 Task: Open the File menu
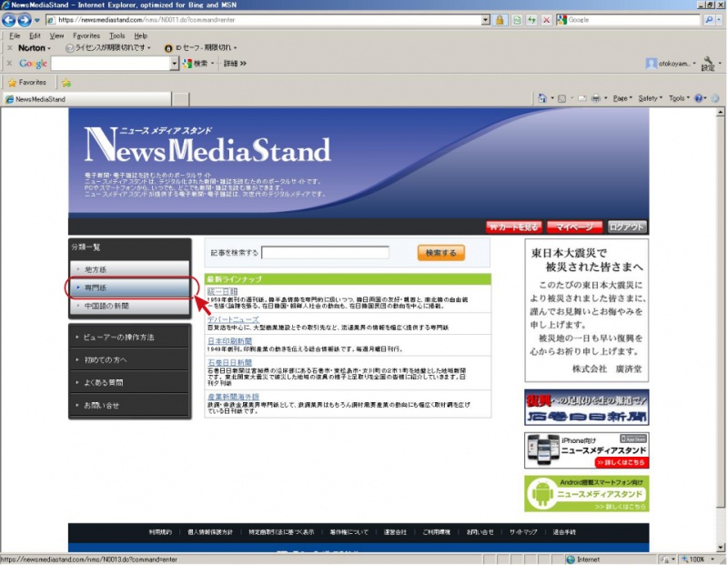(15, 35)
